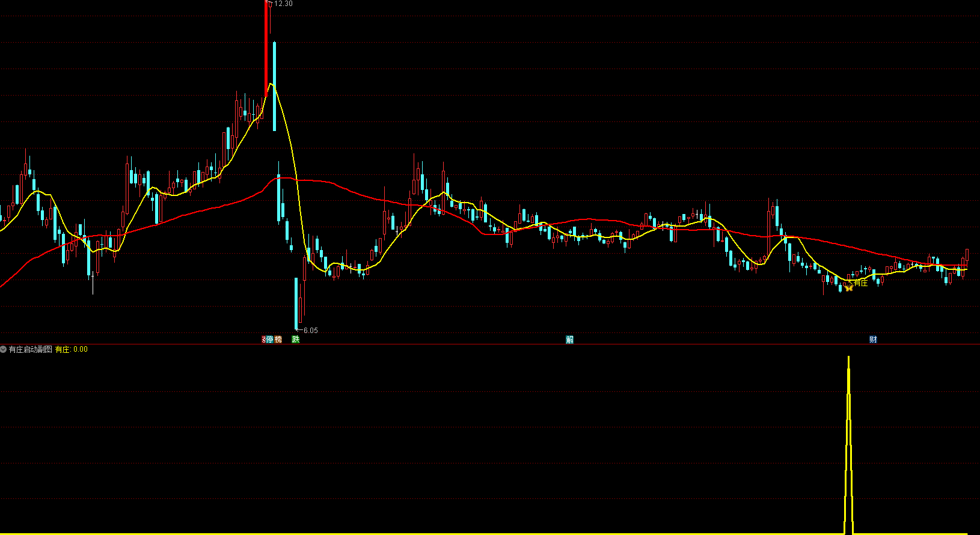980x535 pixels.
Task: Click the 12.30 high price label
Action: [x=283, y=4]
